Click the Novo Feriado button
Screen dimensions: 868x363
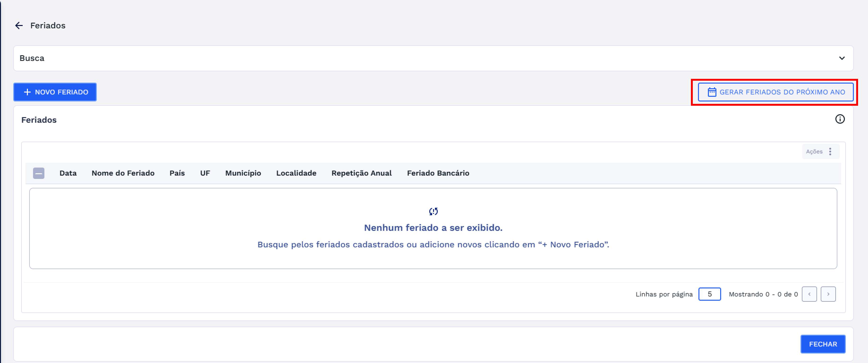coord(55,92)
